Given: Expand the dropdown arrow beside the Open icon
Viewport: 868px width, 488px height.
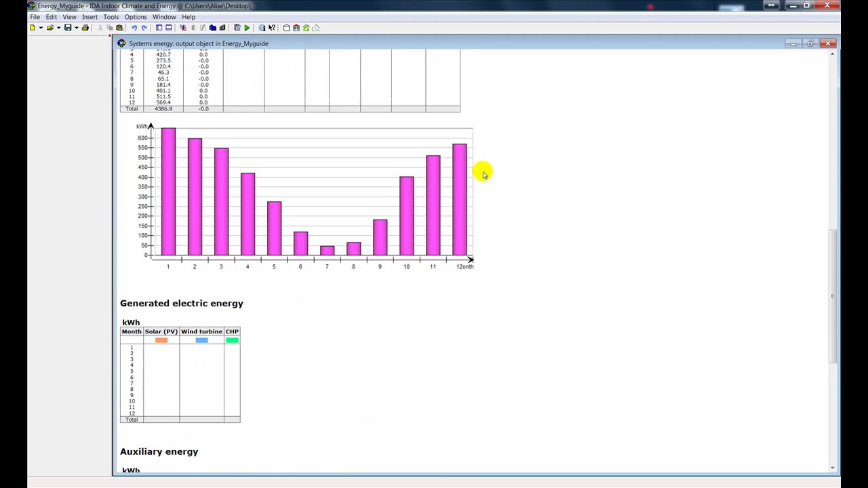Looking at the screenshot, I should [x=58, y=28].
